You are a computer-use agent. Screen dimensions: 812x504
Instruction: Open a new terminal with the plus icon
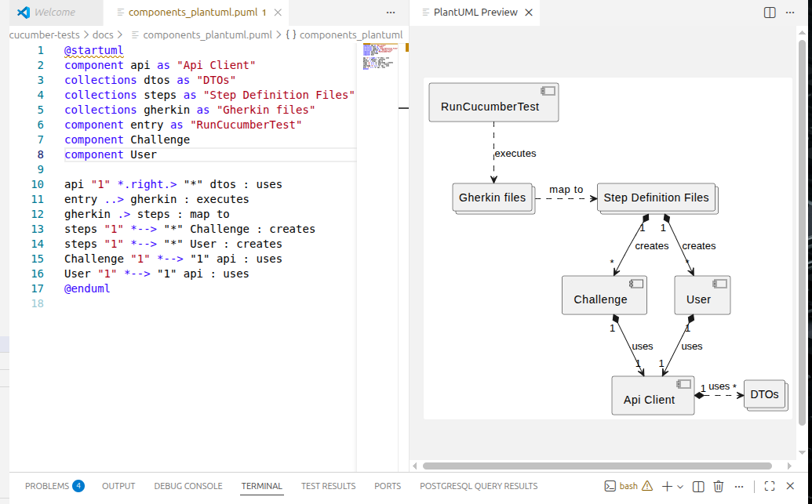(667, 486)
